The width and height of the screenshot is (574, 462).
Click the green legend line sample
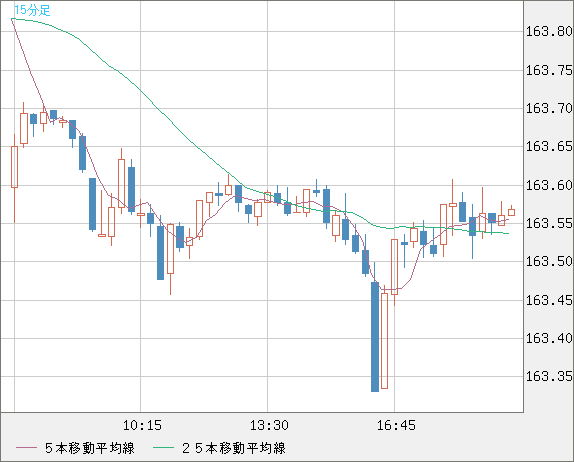(x=163, y=448)
